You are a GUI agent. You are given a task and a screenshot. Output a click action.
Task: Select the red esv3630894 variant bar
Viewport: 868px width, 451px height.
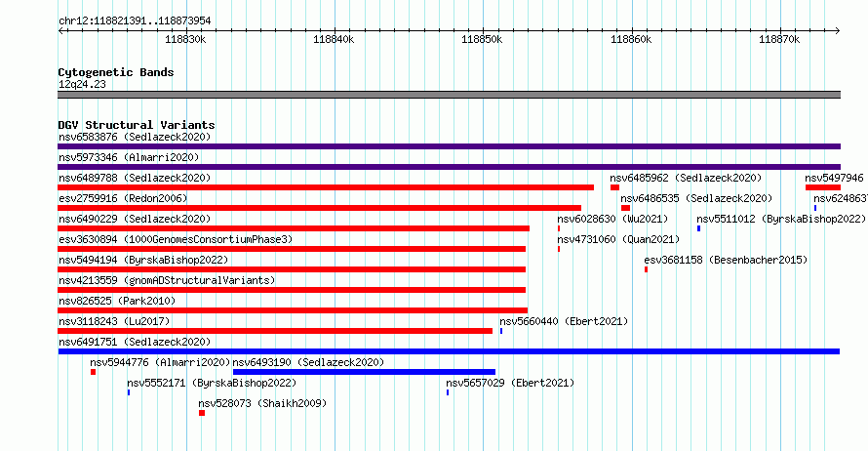pyautogui.click(x=292, y=249)
